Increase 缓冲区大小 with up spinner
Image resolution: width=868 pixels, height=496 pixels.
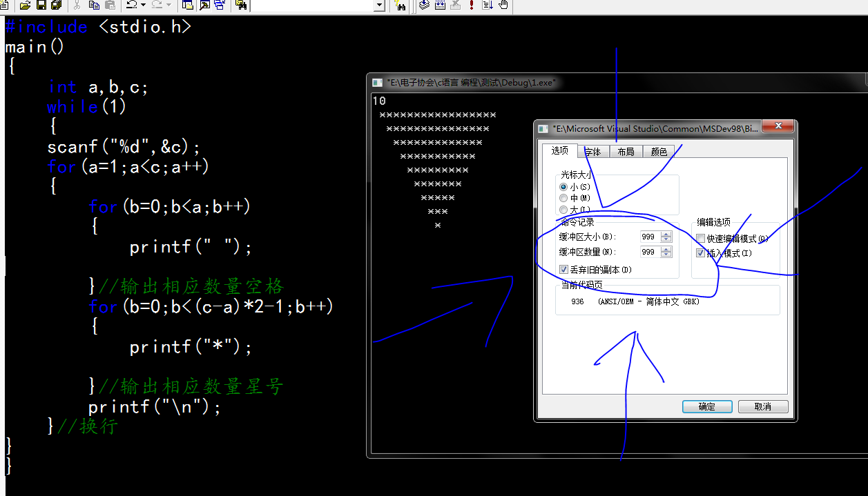(666, 234)
